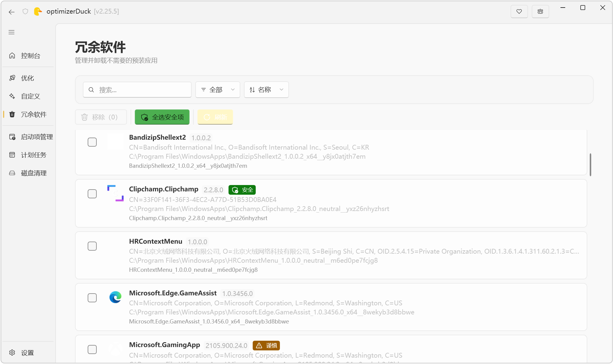Viewport: 613px width, 364px height.
Task: Click the 移除 (0) button
Action: (101, 117)
